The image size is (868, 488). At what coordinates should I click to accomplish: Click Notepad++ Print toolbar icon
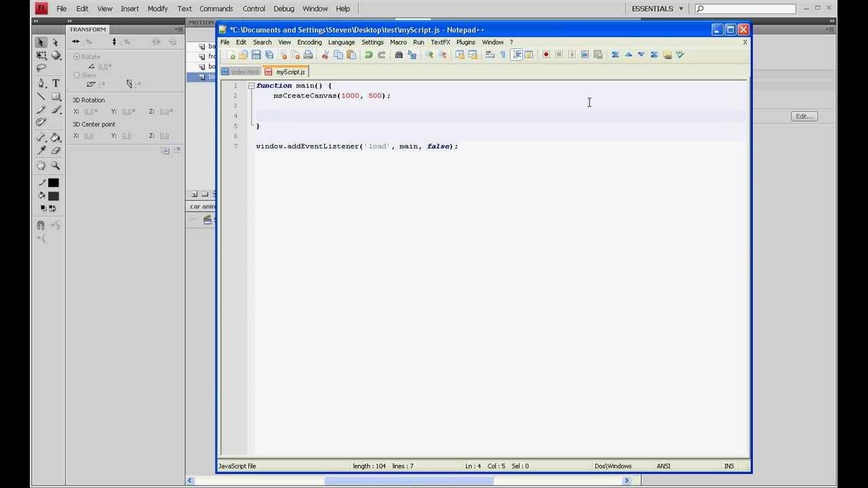(308, 55)
